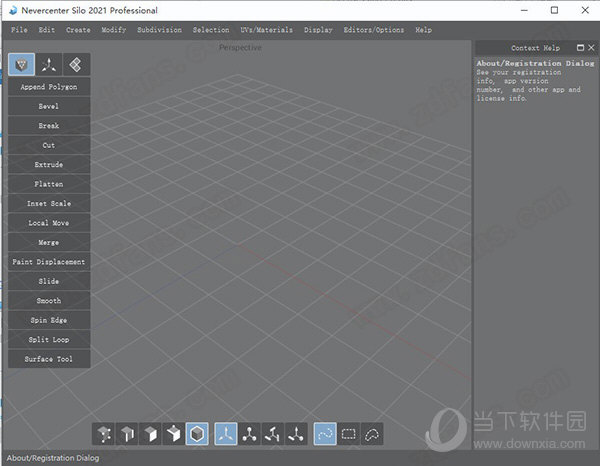The height and width of the screenshot is (466, 600).
Task: Switch to object selection mode cube icon
Action: (x=197, y=434)
